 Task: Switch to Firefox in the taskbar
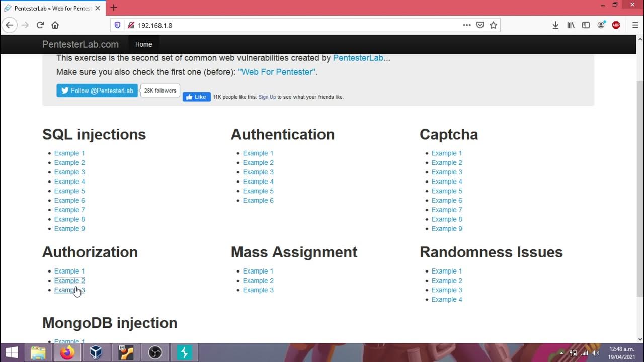point(67,353)
